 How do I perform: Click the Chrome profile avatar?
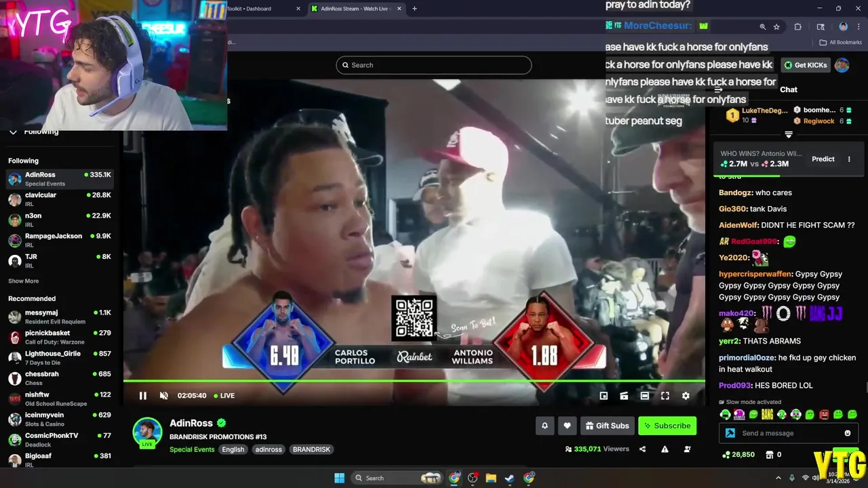coord(843,26)
